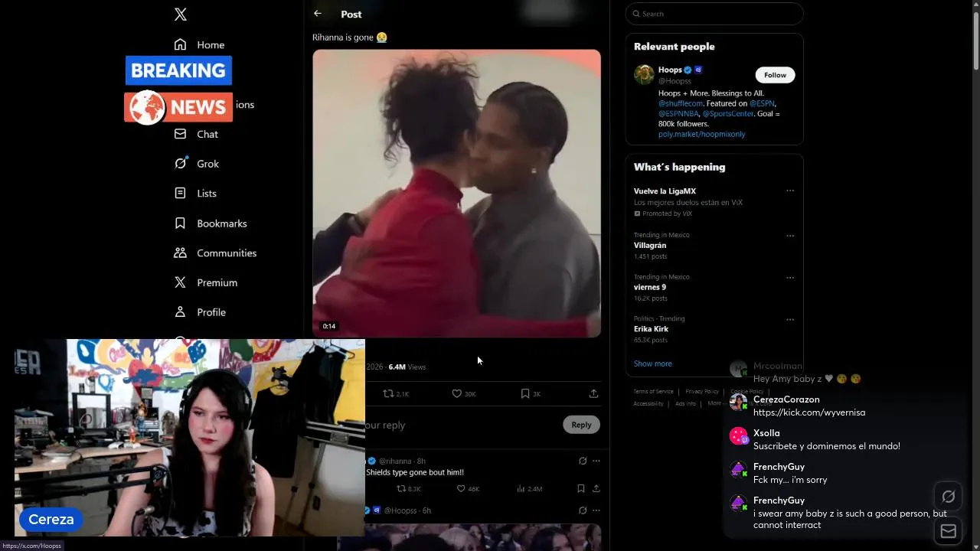Like the @rihanna reply (46K)
980x551 pixels.
pos(468,488)
